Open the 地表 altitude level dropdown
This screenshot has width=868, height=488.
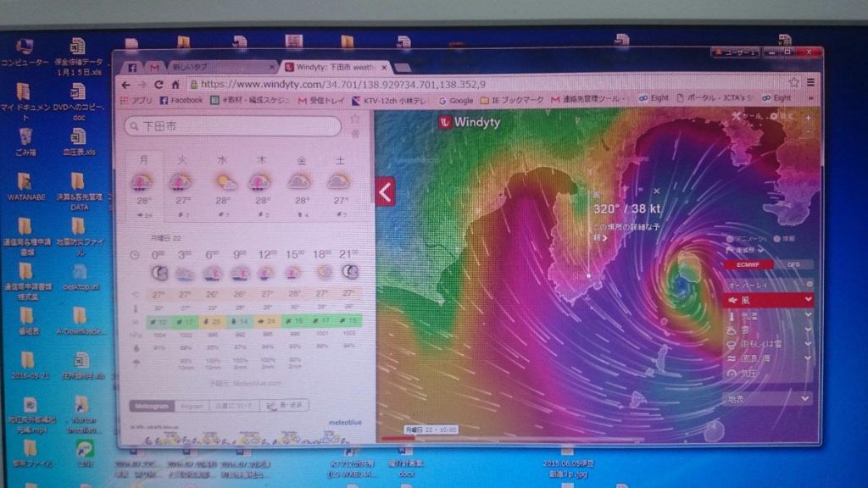pyautogui.click(x=767, y=398)
